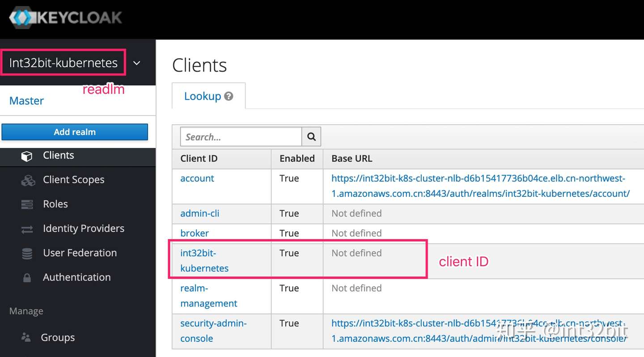Click the search magnifier button

[311, 137]
